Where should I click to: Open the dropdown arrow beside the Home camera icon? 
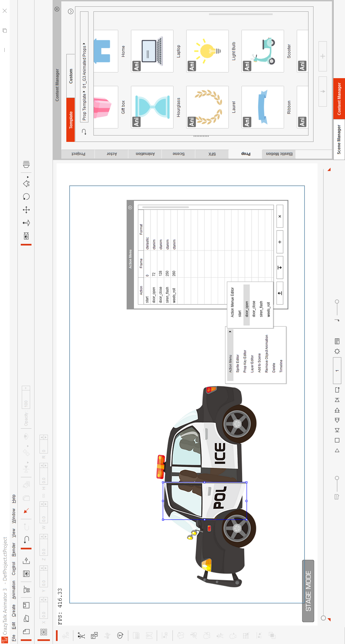coord(28,177)
